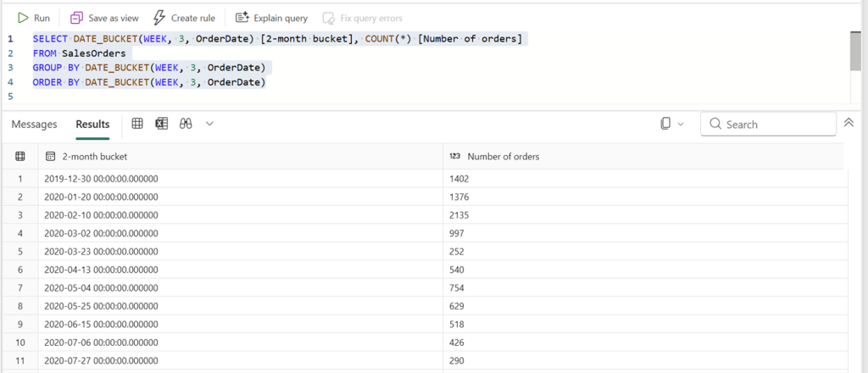868x373 pixels.
Task: Click the ORDER BY code line
Action: 149,82
